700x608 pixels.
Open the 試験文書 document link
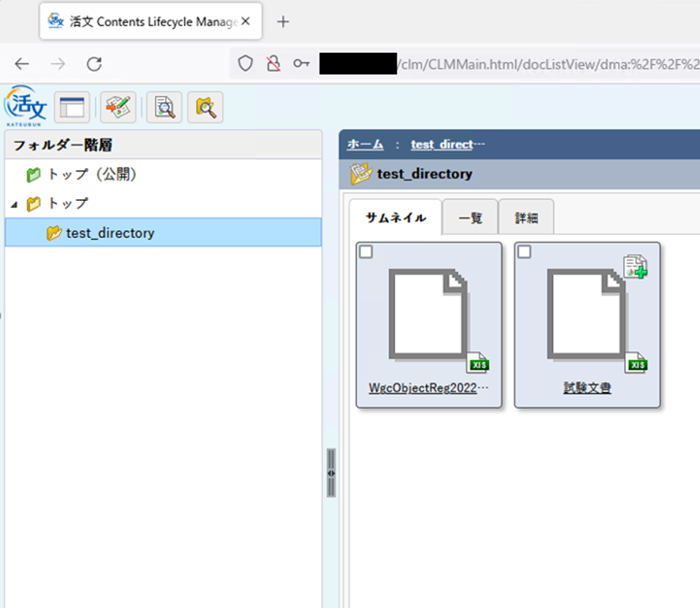point(586,388)
